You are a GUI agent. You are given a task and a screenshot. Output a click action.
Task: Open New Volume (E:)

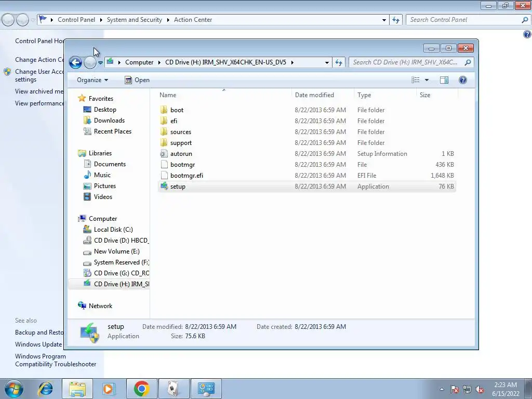(x=117, y=251)
